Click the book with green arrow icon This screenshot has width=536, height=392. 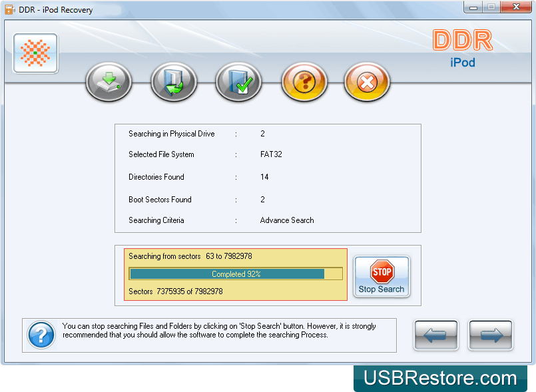(174, 82)
